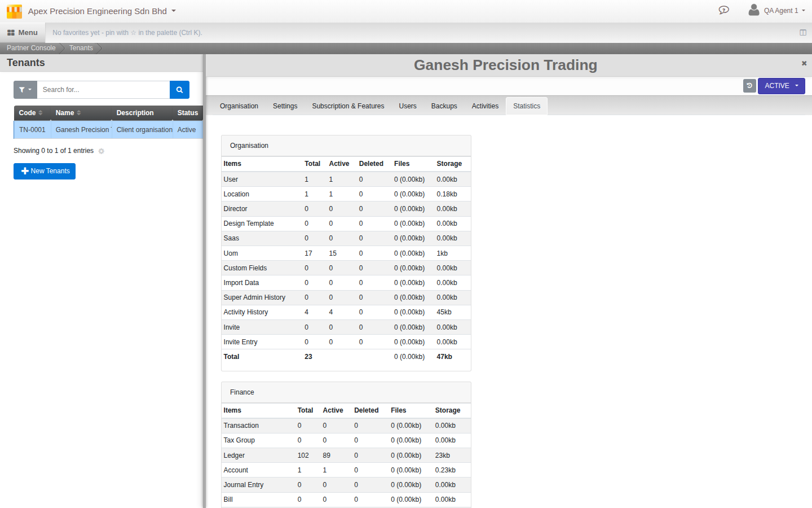Select the TN-0001 tenant row code
Screen dimensions: 812x508
click(32, 130)
